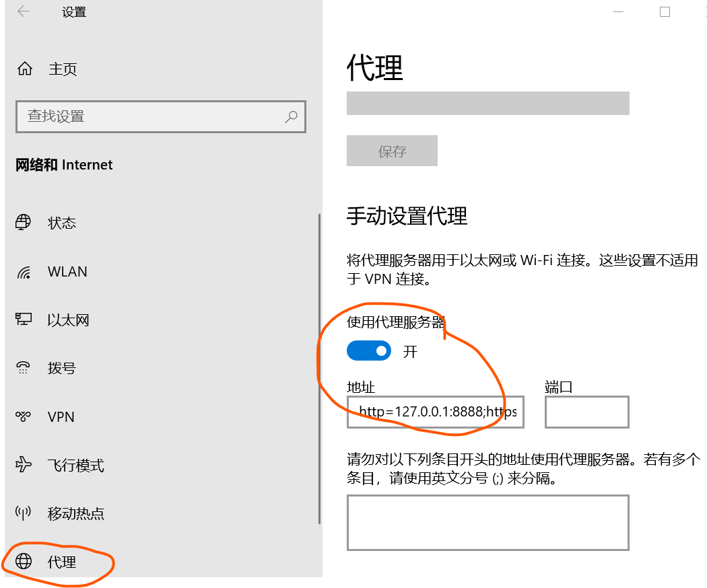
Task: Click the WLAN wifi signal icon
Action: [24, 272]
